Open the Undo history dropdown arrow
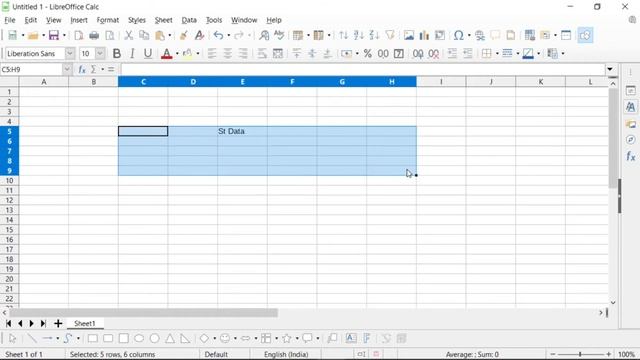The height and width of the screenshot is (360, 640). pos(229,35)
